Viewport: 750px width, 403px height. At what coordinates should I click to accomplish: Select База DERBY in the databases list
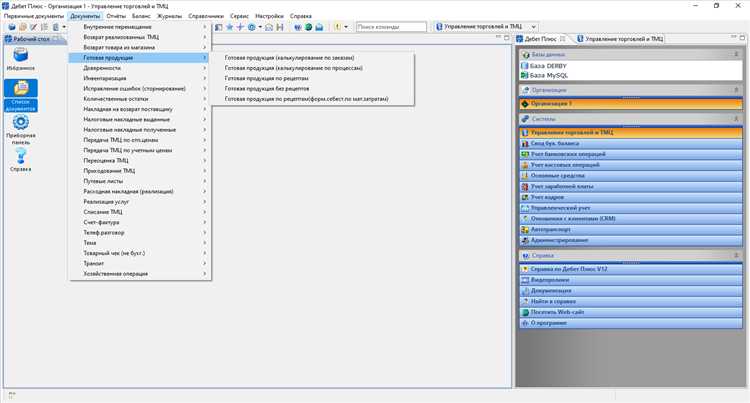click(x=548, y=66)
